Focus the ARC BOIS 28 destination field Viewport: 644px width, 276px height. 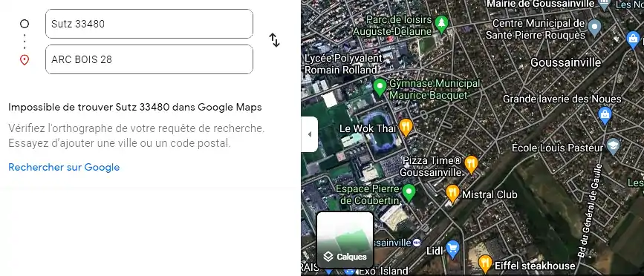pos(149,59)
